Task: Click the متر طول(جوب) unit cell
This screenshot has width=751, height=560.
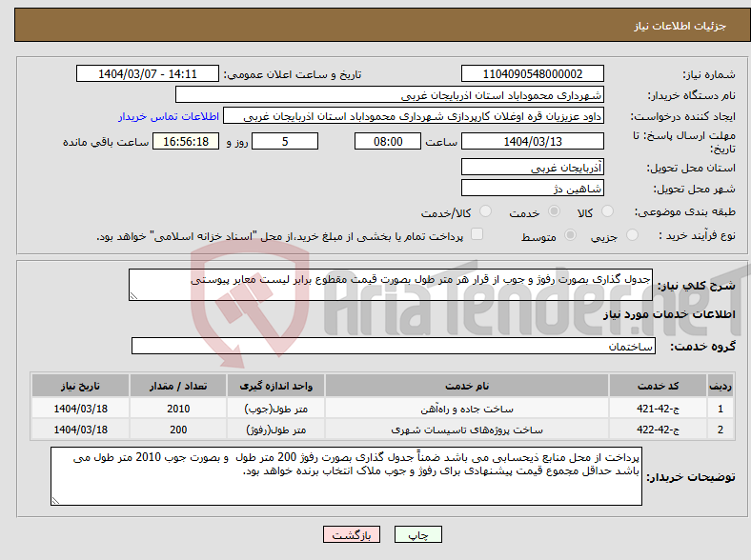Action: [275, 409]
